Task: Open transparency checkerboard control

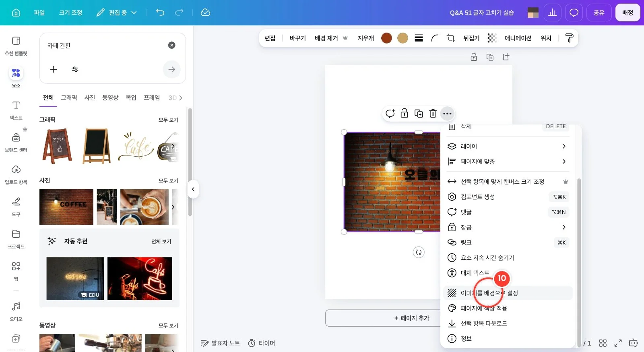Action: 492,38
